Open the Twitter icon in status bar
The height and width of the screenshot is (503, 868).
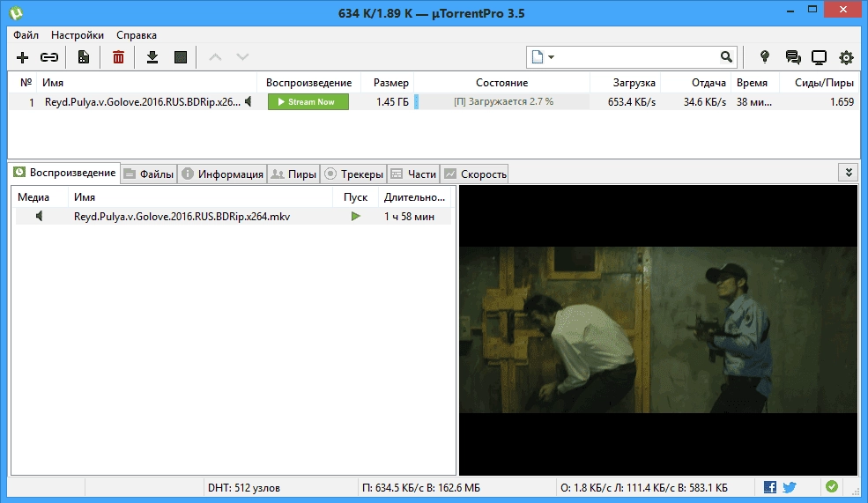click(790, 487)
